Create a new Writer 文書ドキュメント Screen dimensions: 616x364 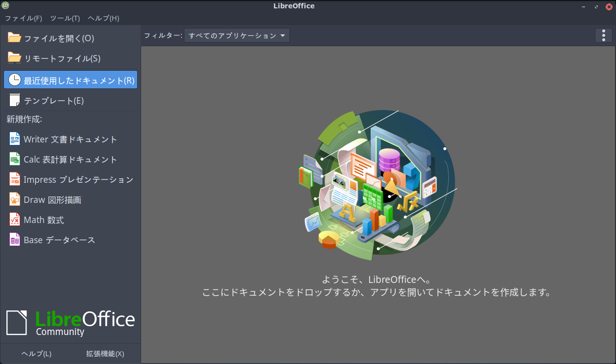pos(70,140)
